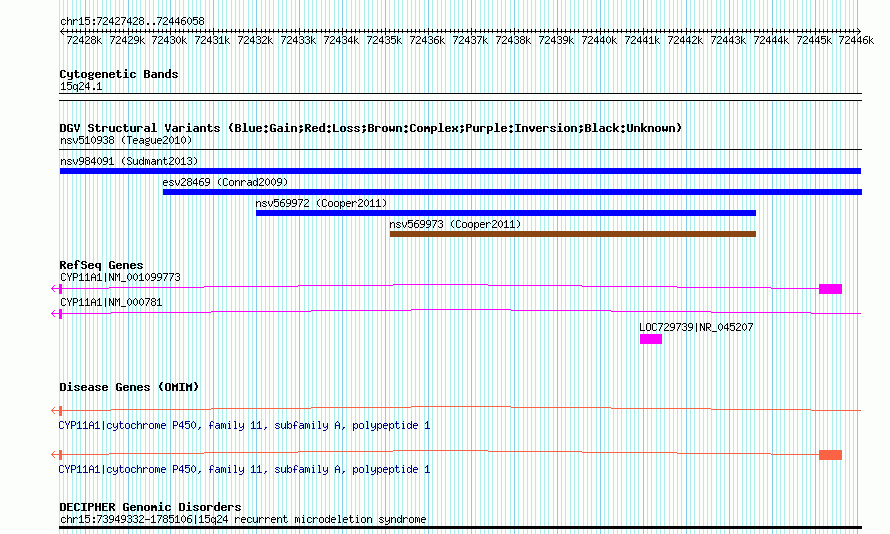This screenshot has width=890, height=534.
Task: Click the 72436k ruler tick label
Action: click(x=427, y=40)
